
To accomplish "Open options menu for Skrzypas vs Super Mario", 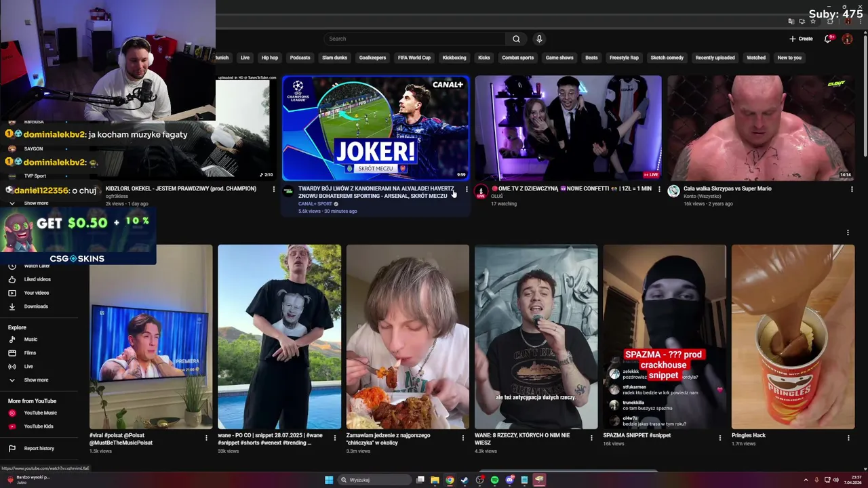I will click(852, 189).
